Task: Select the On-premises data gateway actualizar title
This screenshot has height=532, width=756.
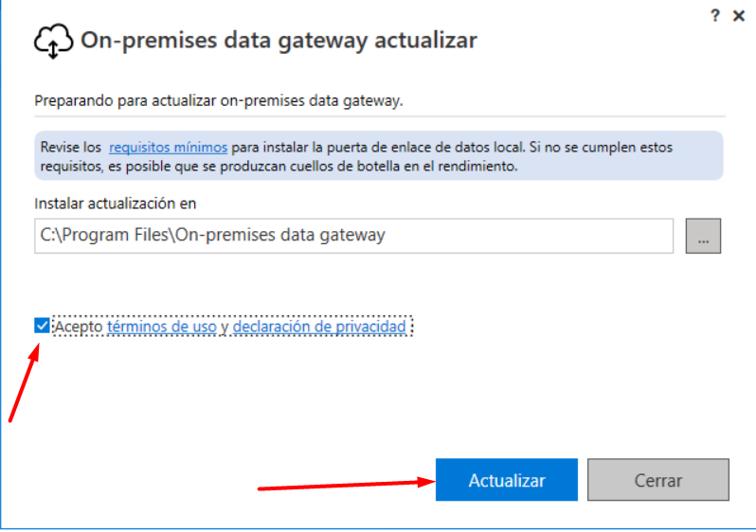Action: pyautogui.click(x=279, y=40)
